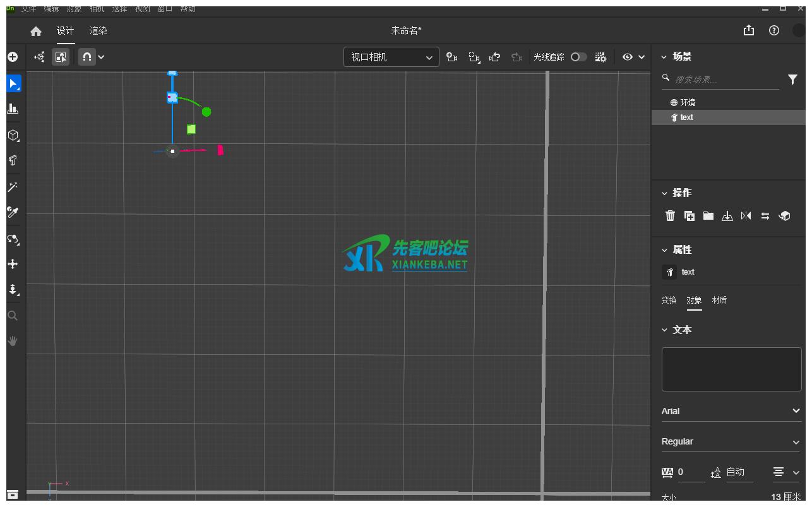Toggle the 光线追踪 ray tracing switch

pos(578,57)
